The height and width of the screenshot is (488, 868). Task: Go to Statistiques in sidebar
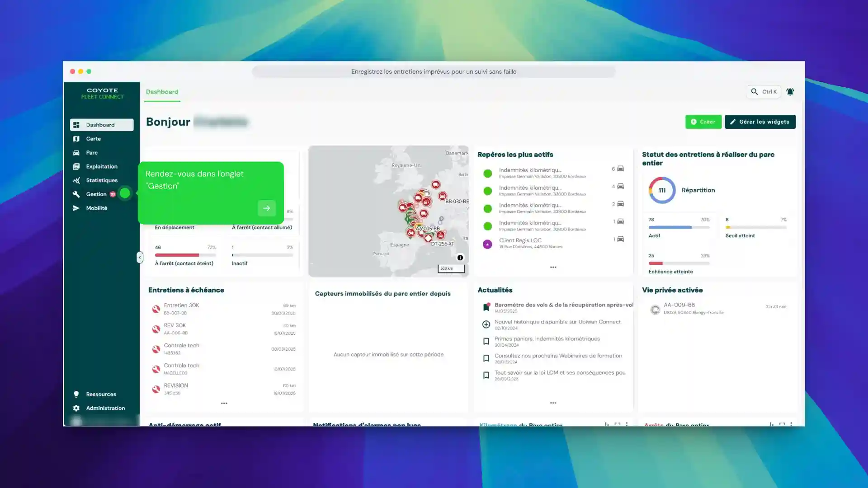101,180
